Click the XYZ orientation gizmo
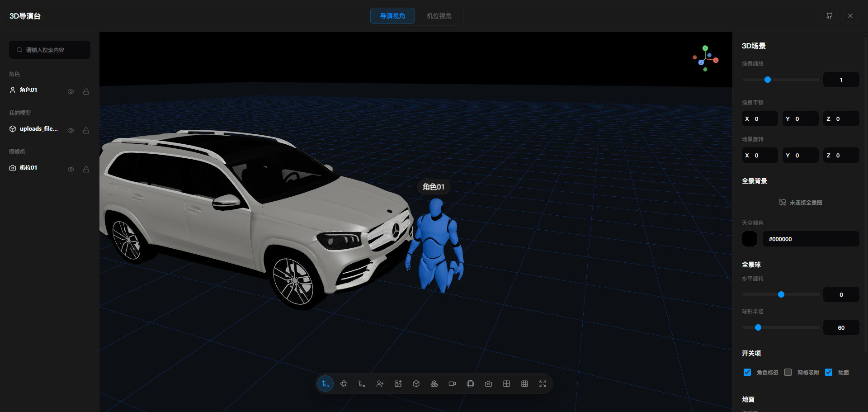Screen dimensions: 868x412 coord(705,58)
